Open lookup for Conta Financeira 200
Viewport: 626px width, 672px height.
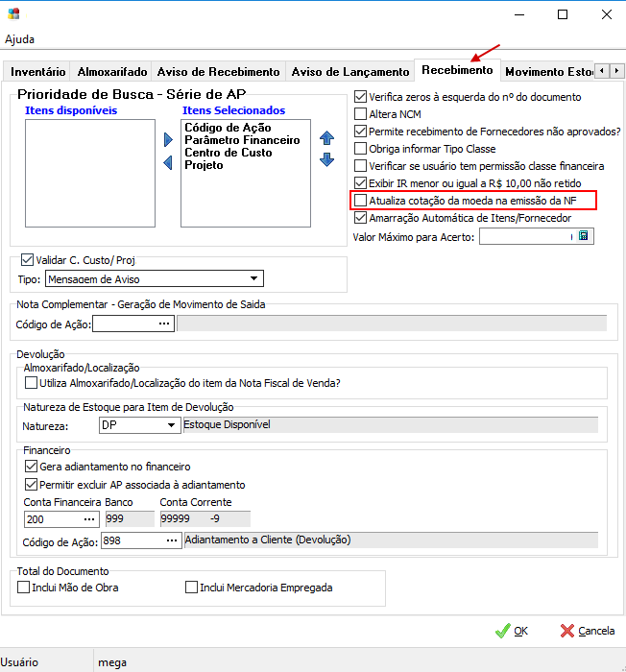89,519
